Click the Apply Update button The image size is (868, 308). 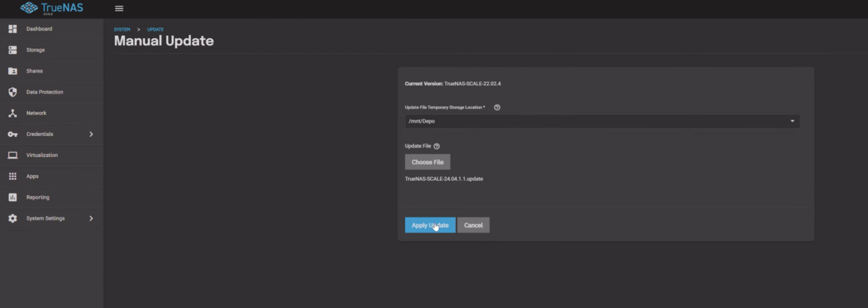click(430, 225)
